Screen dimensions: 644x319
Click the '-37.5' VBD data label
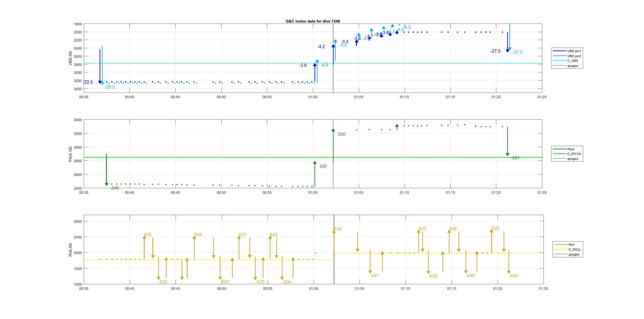(517, 52)
